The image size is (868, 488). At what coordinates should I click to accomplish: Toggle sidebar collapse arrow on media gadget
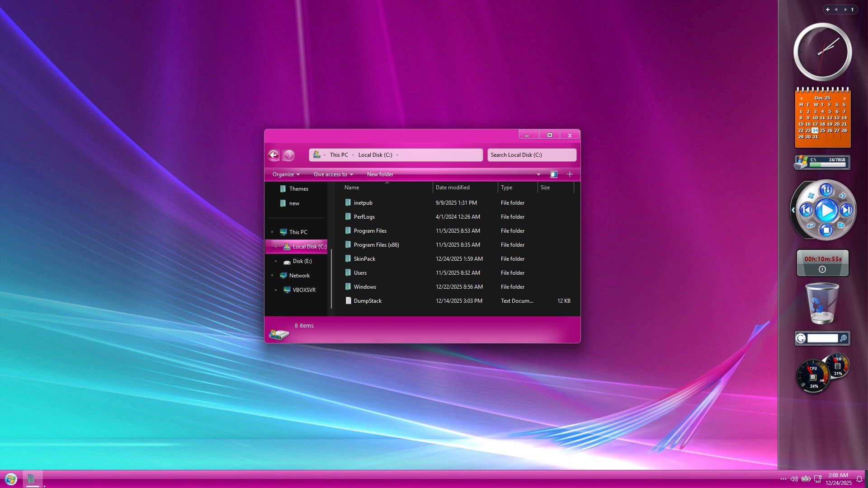click(x=793, y=210)
